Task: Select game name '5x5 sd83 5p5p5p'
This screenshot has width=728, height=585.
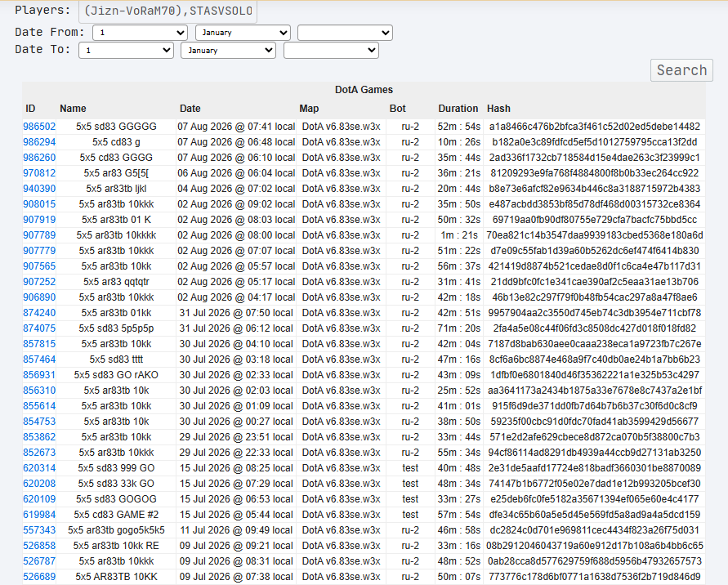Action: [x=116, y=328]
